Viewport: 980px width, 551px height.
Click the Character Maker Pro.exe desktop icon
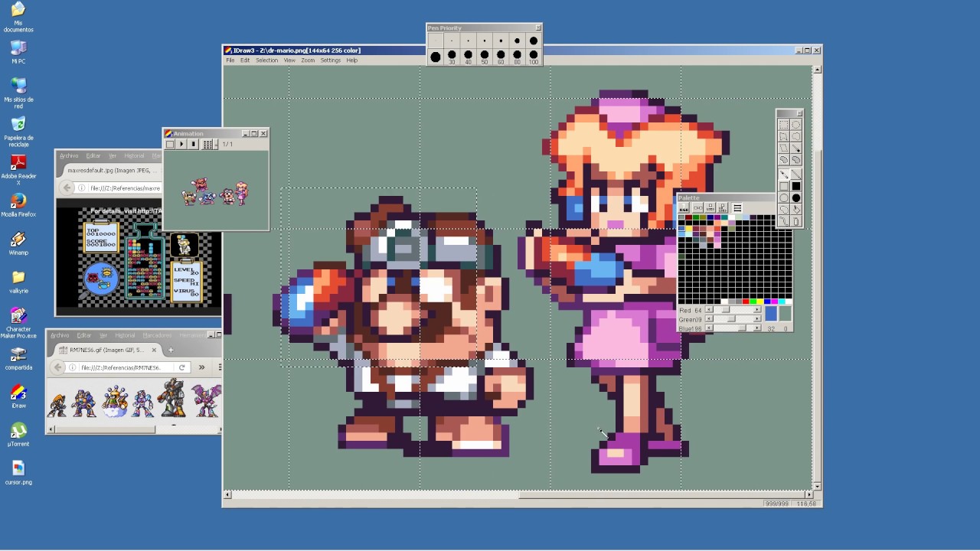click(18, 322)
